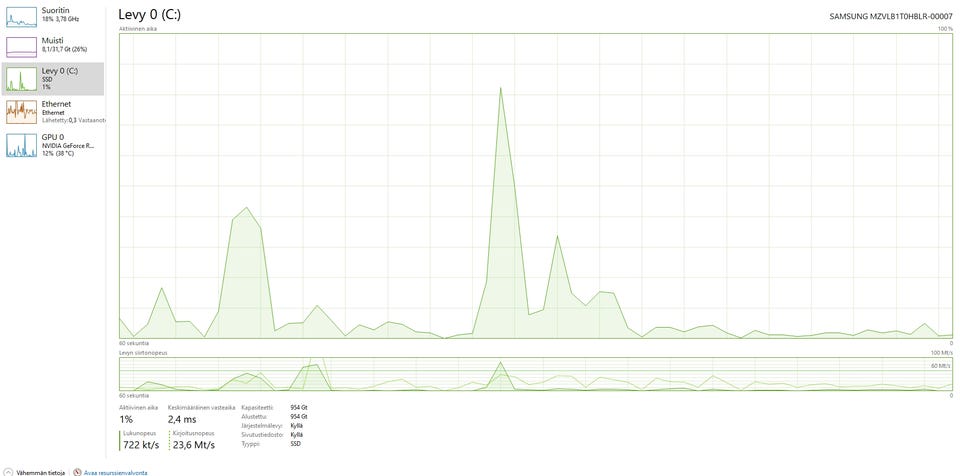Open the Avaa resurssienvalvonta link
Image resolution: width=960 pixels, height=476 pixels.
pyautogui.click(x=115, y=473)
